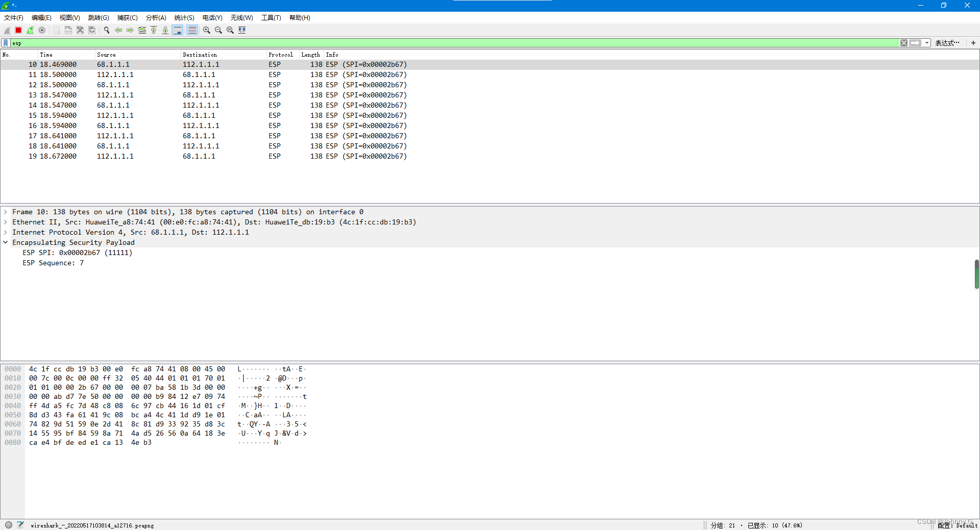Screen dimensions: 980x530
Task: Select packet number 11 row
Action: tap(489, 74)
